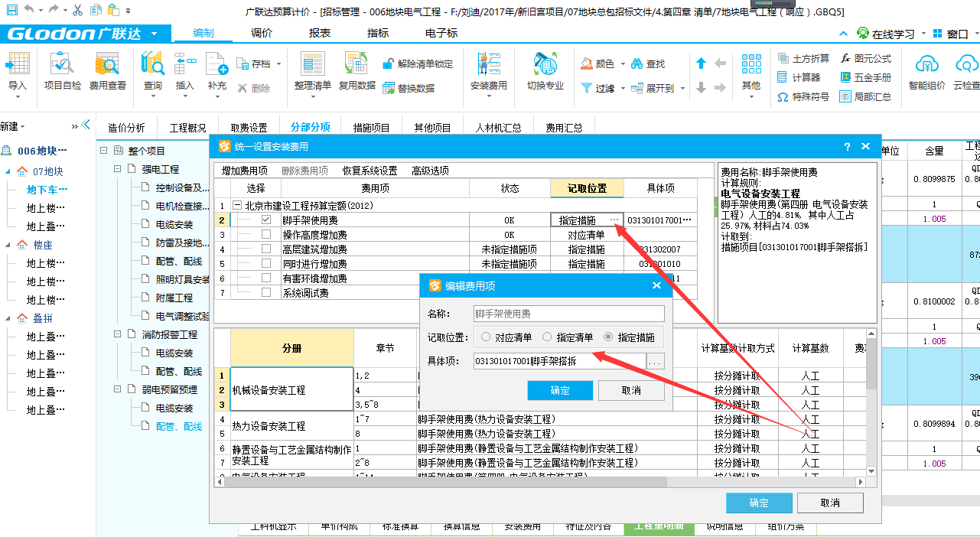The width and height of the screenshot is (980, 537).
Task: Select the 指定清单 radio option
Action: [x=547, y=337]
